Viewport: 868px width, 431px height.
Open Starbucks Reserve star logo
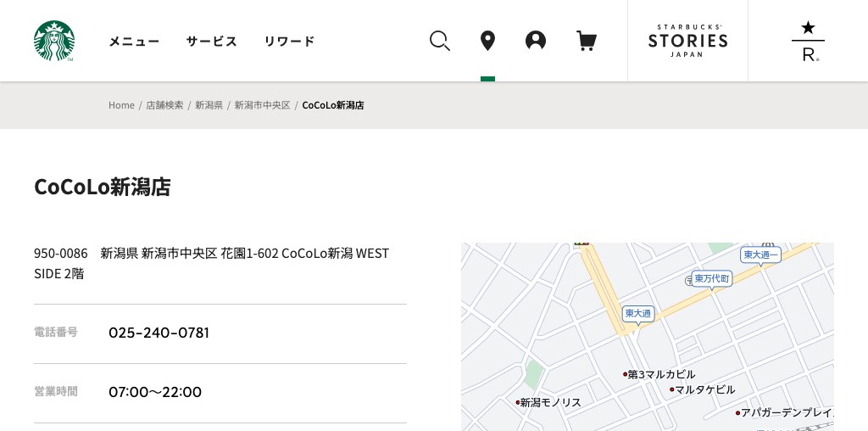pos(808,41)
